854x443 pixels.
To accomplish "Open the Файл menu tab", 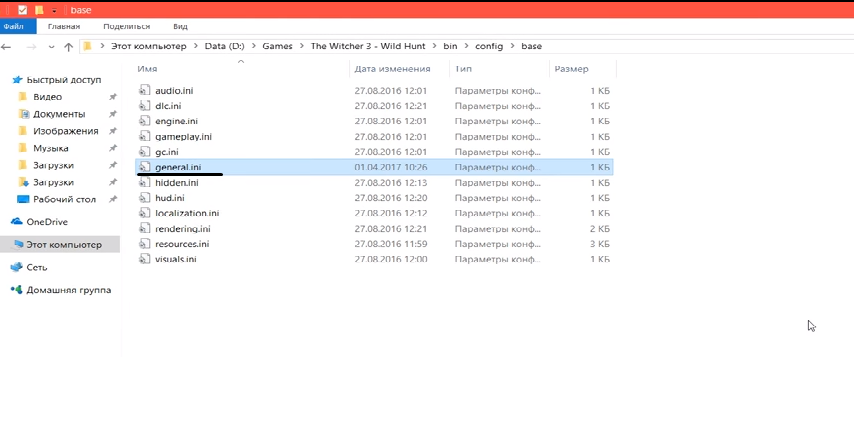I will [x=14, y=27].
